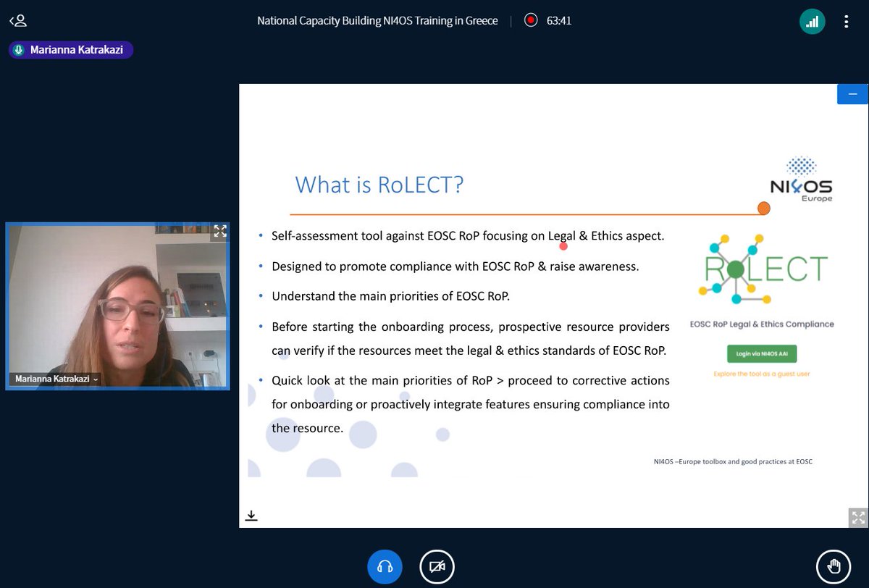Select the Marianna Katrakazi talking indicator pill
This screenshot has width=869, height=588.
71,50
